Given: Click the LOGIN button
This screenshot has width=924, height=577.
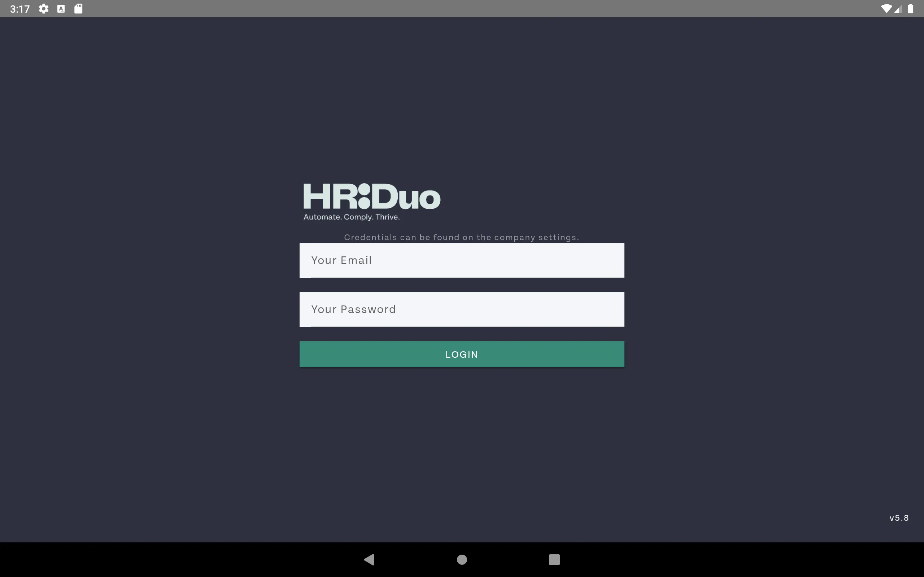Looking at the screenshot, I should click(x=462, y=354).
